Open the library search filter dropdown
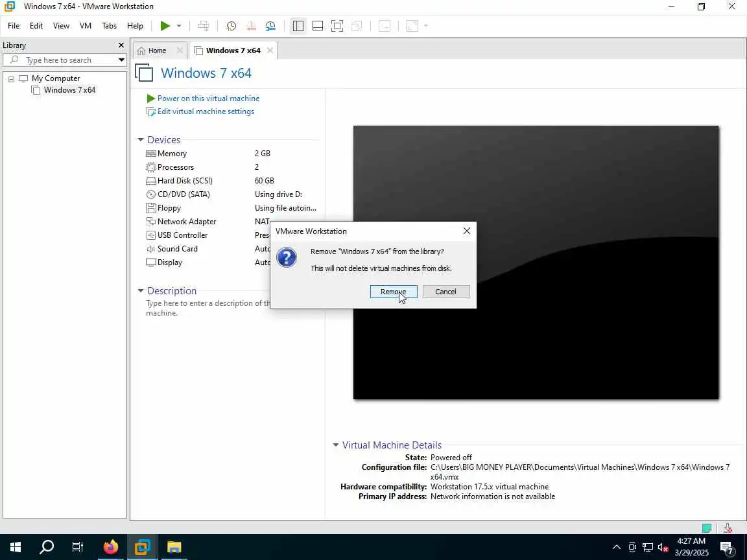This screenshot has height=560, width=747. coord(121,60)
